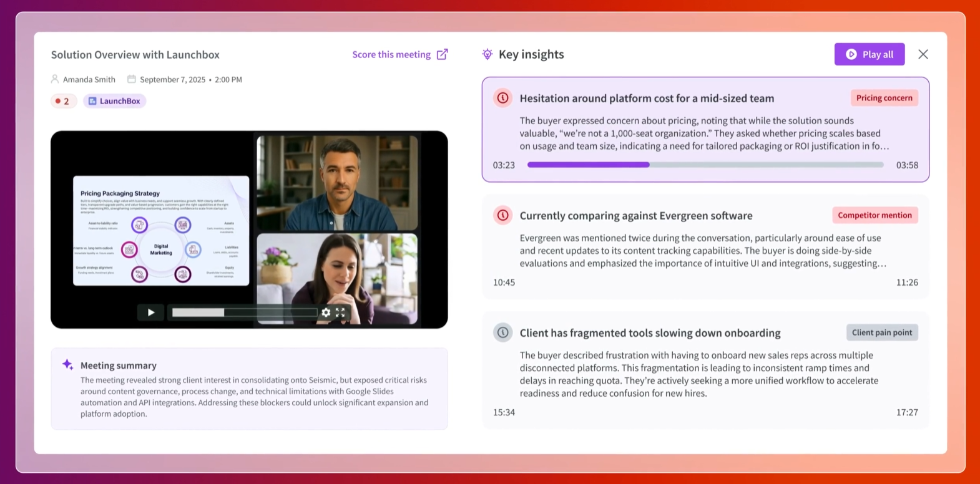Click the Pricing Packaging Strategy slide thumbnail
This screenshot has width=980, height=484.
(161, 231)
